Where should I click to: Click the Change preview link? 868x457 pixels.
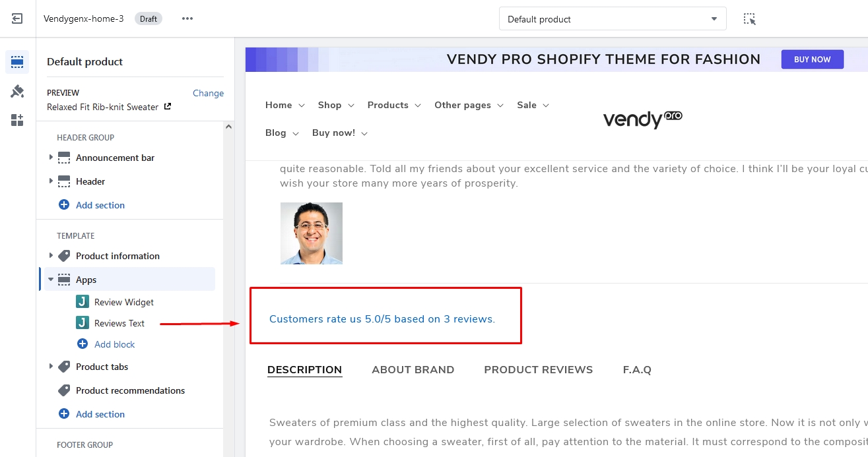[208, 93]
